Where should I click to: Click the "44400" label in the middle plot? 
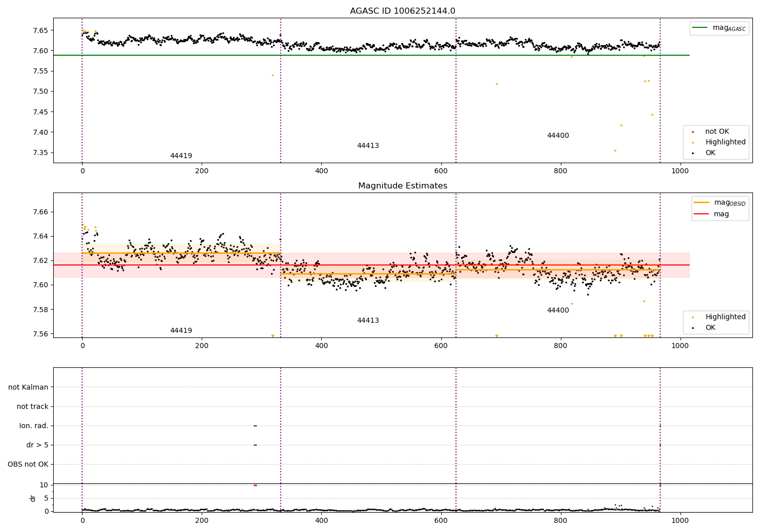pos(558,311)
